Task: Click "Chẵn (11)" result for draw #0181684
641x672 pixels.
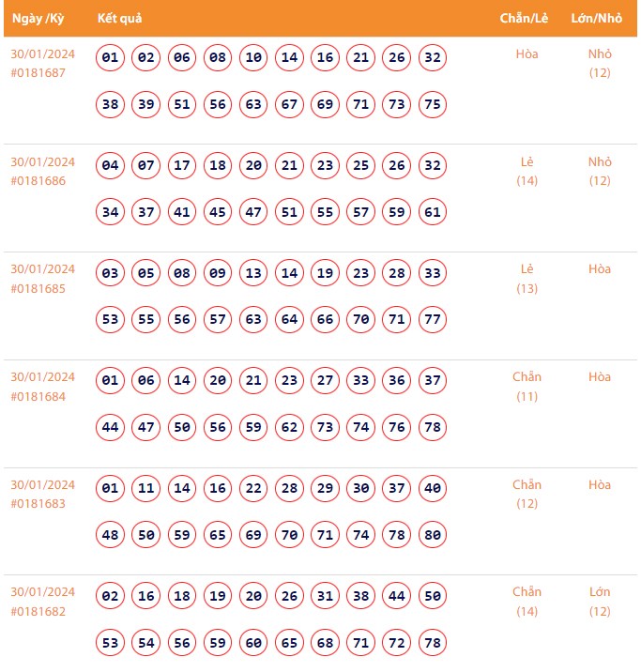Action: point(527,387)
